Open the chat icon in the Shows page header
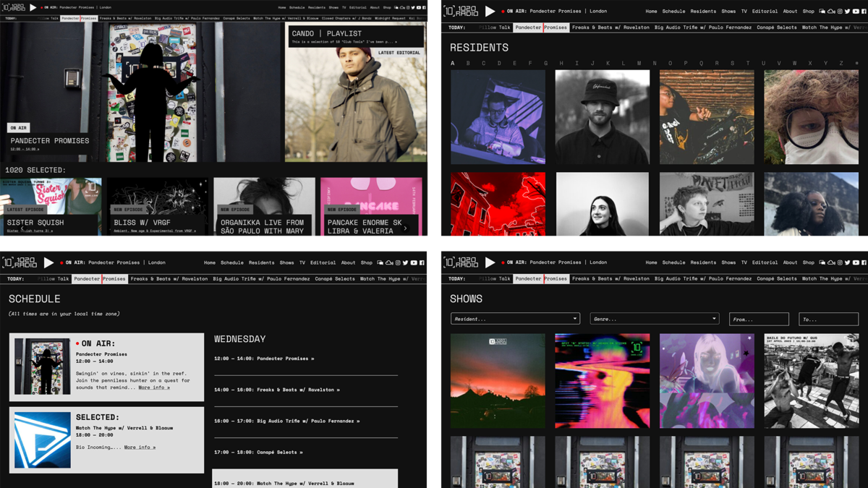 pyautogui.click(x=822, y=262)
